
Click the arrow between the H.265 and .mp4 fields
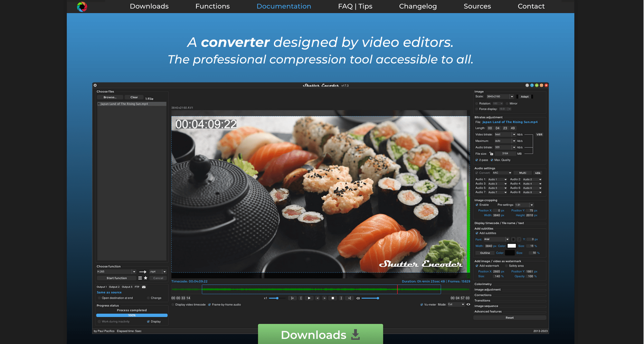click(143, 272)
